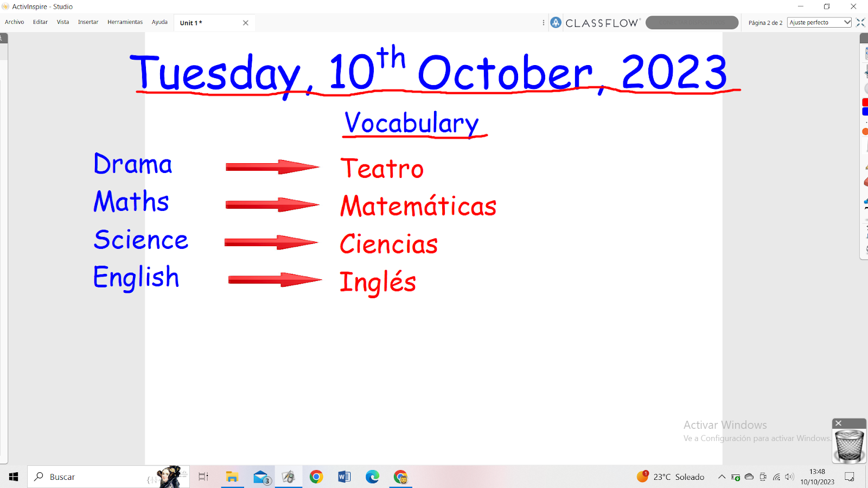The height and width of the screenshot is (488, 868).
Task: Open the Editar menu
Action: (x=40, y=22)
